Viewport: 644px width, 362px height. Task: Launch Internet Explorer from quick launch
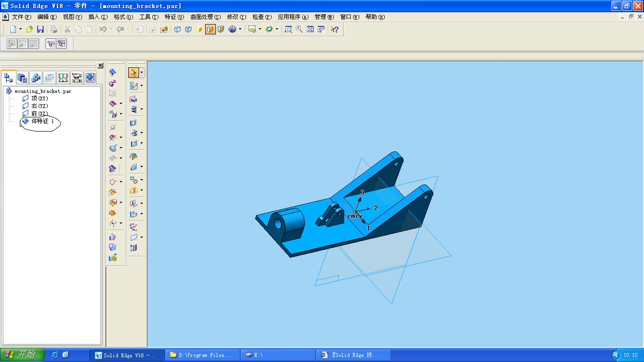coord(55,355)
